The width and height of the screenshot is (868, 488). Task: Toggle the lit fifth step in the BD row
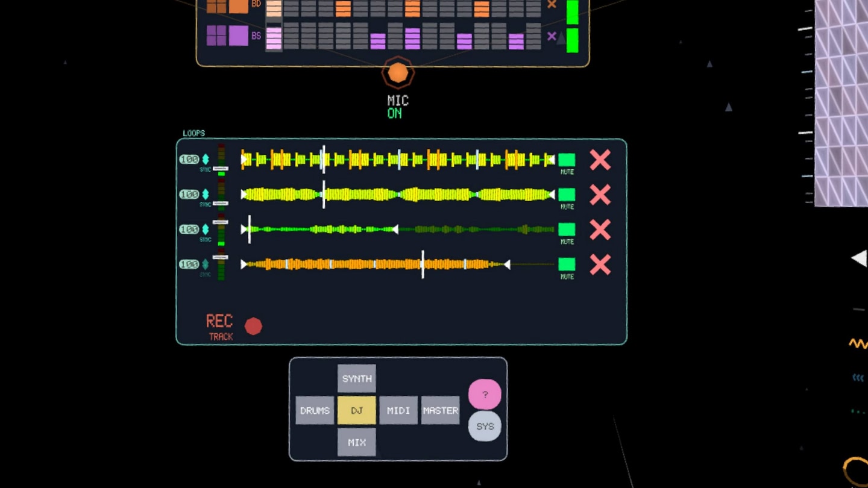coord(343,8)
